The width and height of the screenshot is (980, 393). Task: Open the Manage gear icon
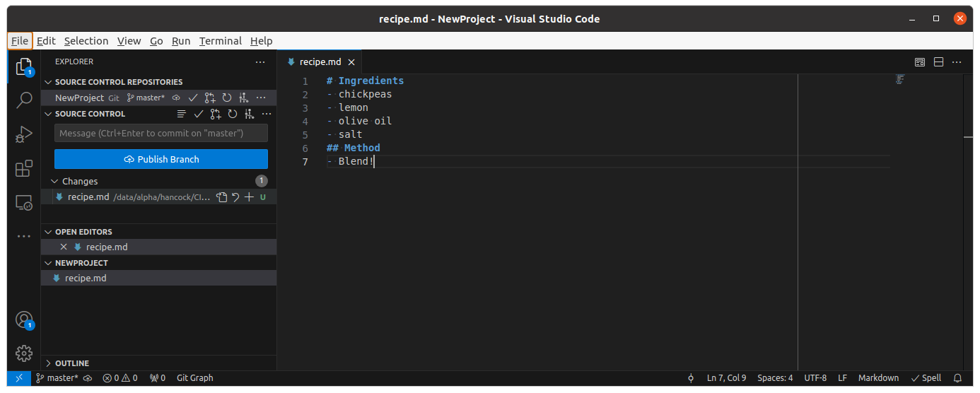coord(24,353)
